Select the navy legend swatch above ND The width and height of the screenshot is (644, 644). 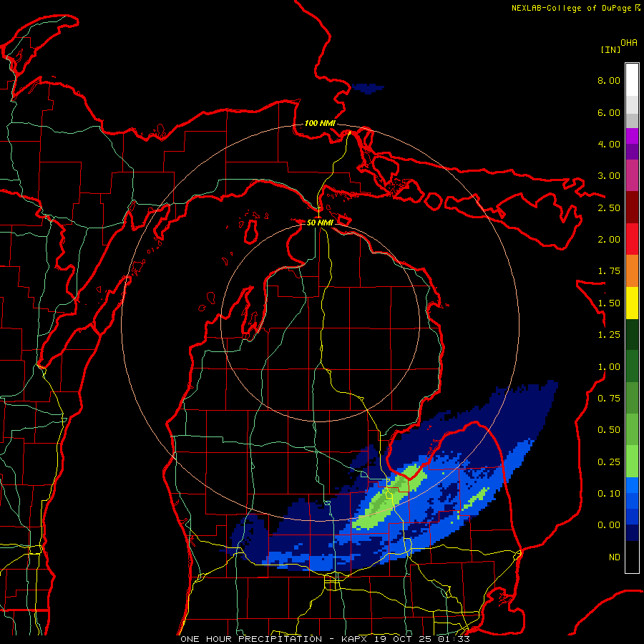coord(632,532)
